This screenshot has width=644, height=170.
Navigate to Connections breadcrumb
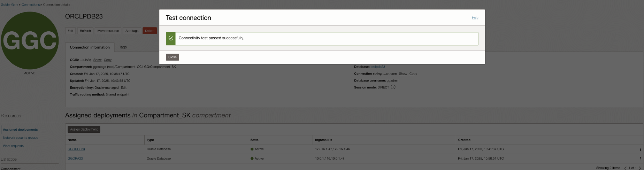31,5
